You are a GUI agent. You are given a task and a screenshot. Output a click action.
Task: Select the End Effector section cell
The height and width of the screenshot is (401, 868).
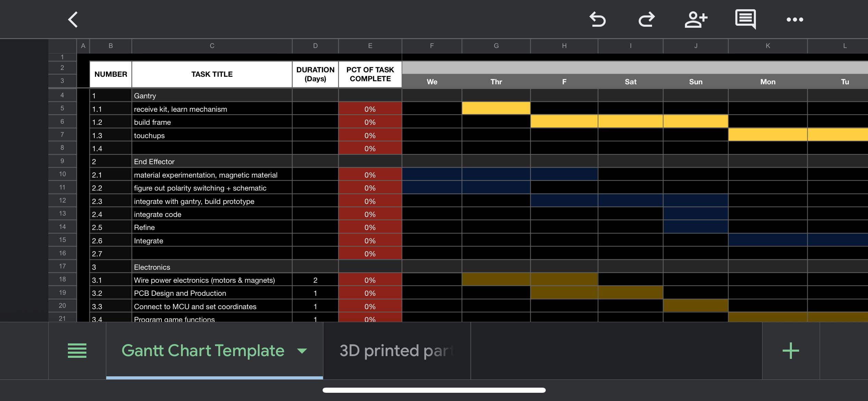pyautogui.click(x=212, y=161)
